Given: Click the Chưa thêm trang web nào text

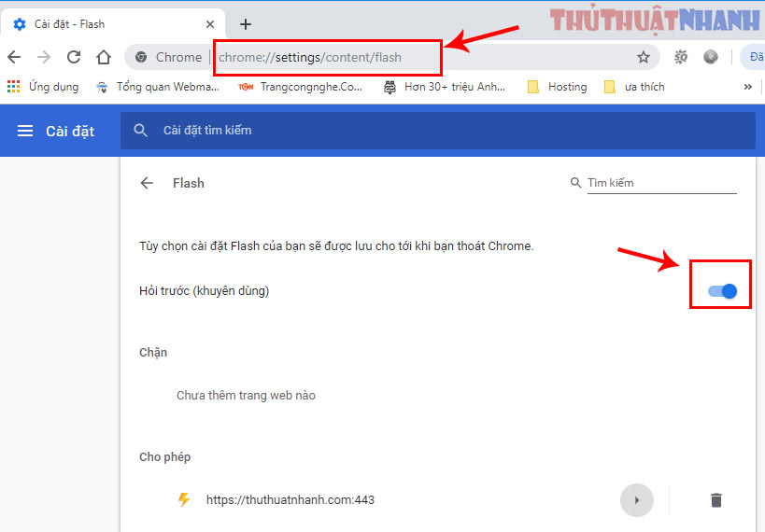Looking at the screenshot, I should point(246,395).
